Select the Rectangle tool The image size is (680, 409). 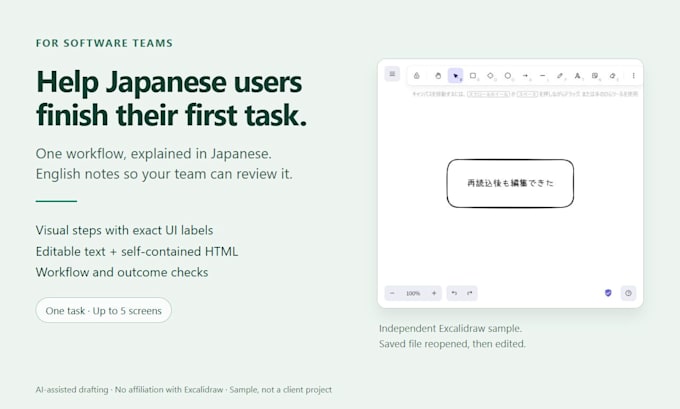pyautogui.click(x=473, y=75)
